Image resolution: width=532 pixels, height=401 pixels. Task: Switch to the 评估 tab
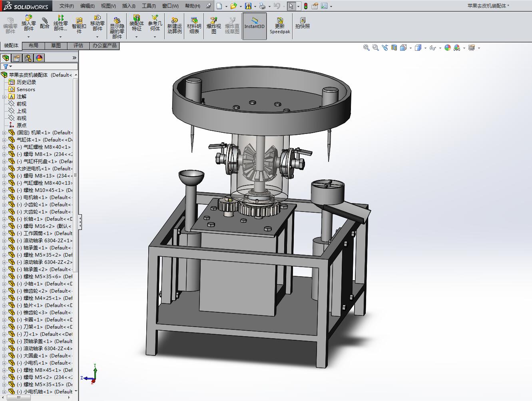click(x=78, y=46)
